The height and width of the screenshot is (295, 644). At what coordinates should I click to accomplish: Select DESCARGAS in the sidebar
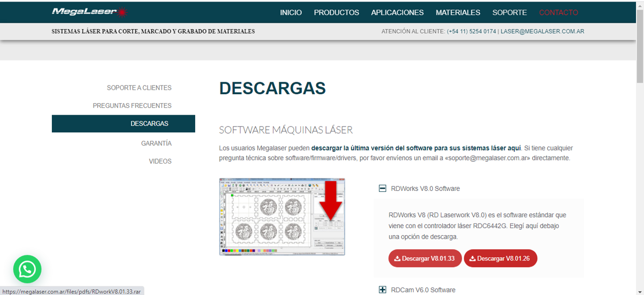click(x=123, y=123)
